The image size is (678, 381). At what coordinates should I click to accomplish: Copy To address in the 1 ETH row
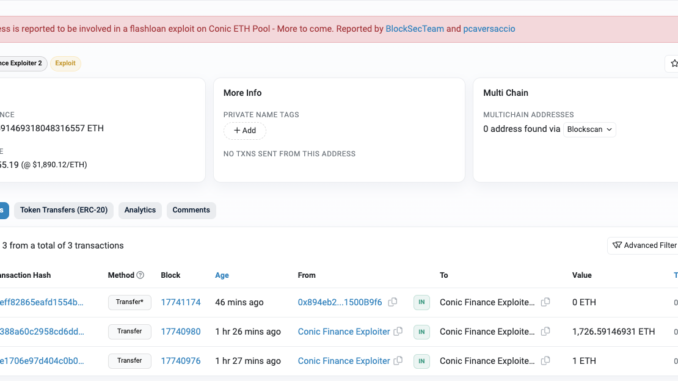tap(545, 361)
